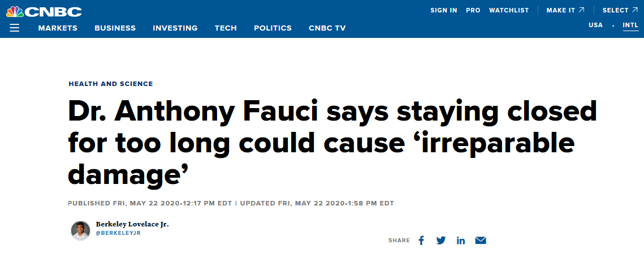
Task: Open the Make It link
Action: tap(565, 10)
